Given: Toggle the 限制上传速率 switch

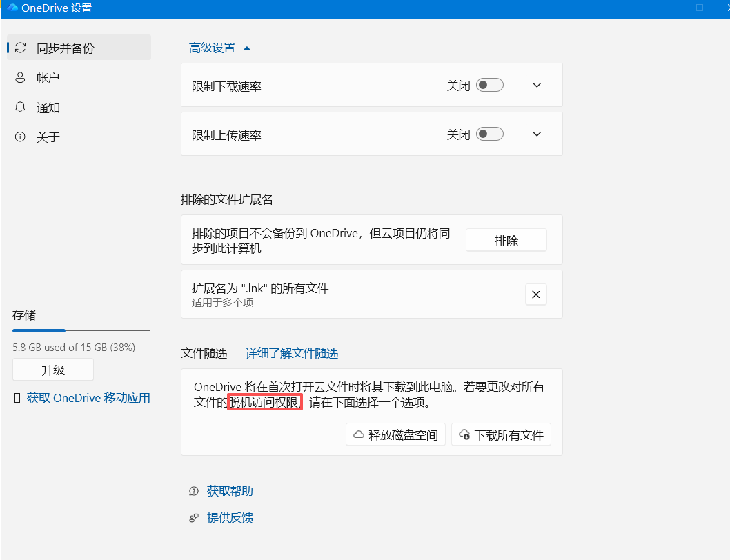Looking at the screenshot, I should (x=490, y=134).
